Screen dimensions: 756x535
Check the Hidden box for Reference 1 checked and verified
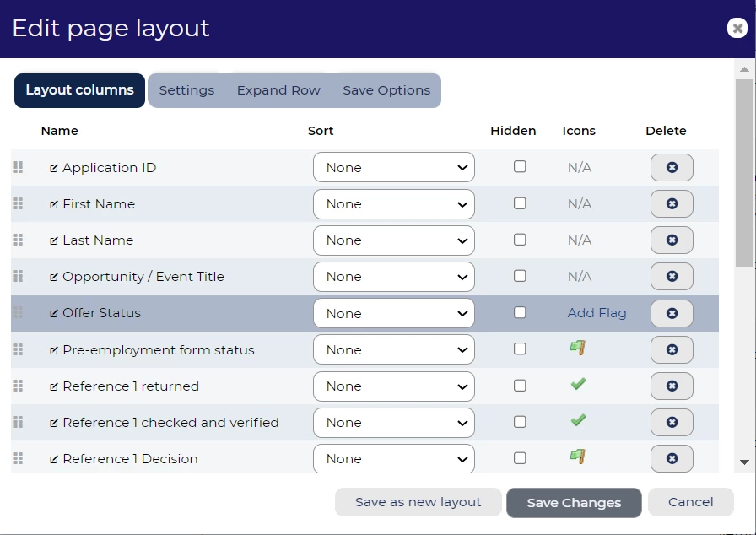coord(520,422)
